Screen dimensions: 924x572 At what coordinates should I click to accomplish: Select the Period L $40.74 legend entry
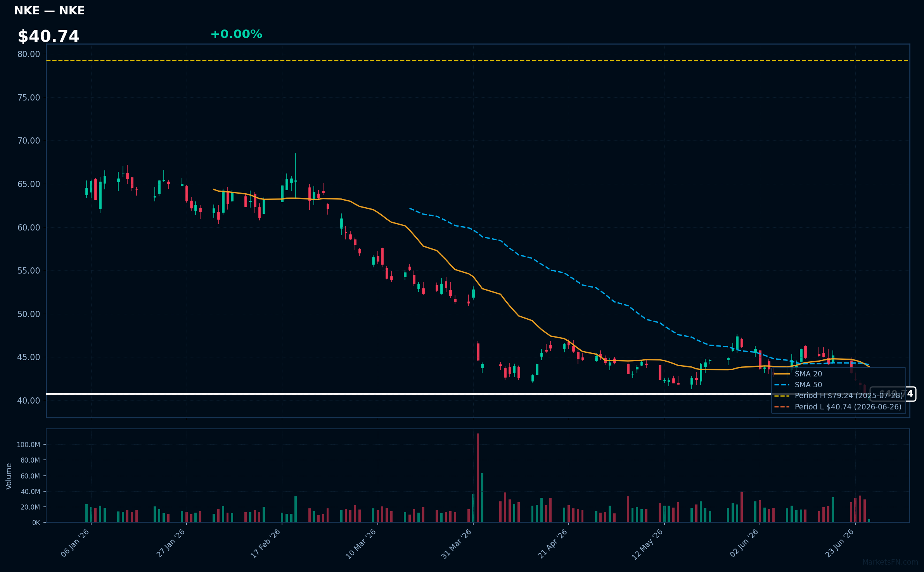(837, 407)
